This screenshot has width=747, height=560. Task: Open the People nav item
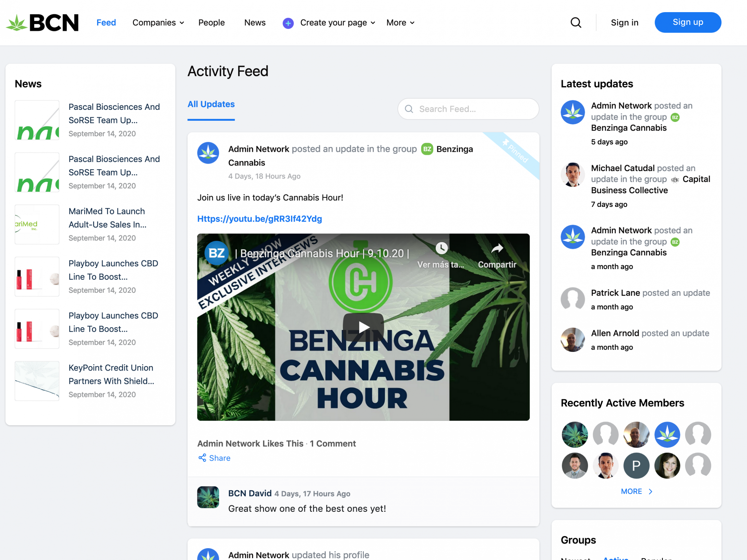tap(211, 23)
